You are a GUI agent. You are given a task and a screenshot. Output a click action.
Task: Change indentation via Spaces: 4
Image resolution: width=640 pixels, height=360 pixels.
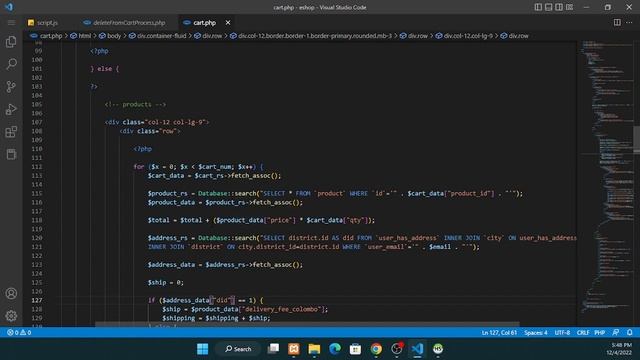pyautogui.click(x=536, y=333)
